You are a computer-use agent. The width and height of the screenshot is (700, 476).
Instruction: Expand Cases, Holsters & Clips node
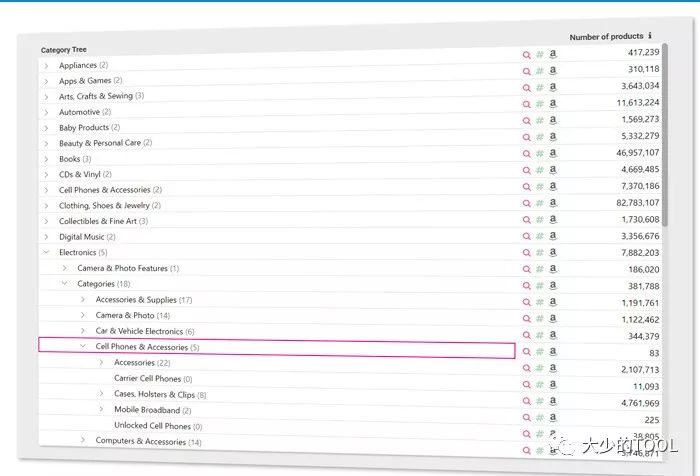click(101, 393)
